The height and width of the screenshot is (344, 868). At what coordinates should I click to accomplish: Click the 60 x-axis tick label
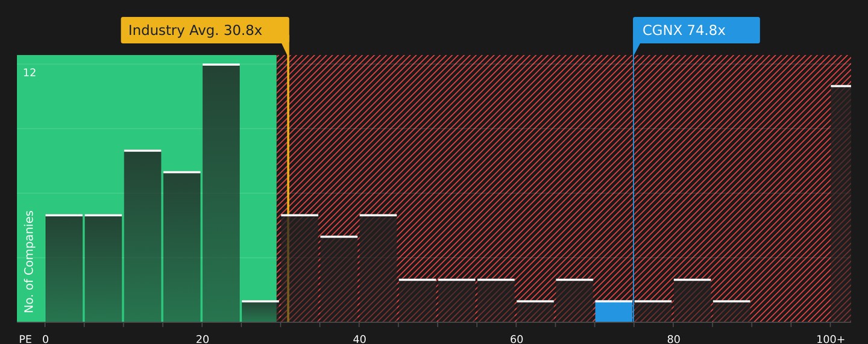(517, 339)
